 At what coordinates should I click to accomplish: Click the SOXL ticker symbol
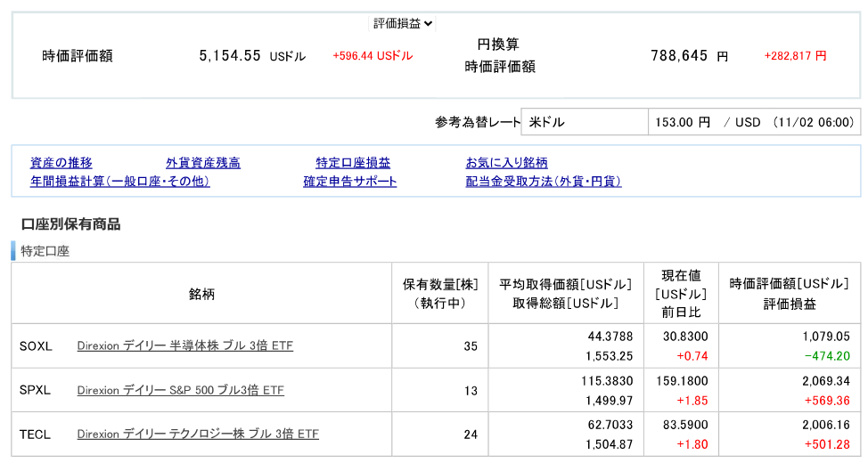(36, 346)
